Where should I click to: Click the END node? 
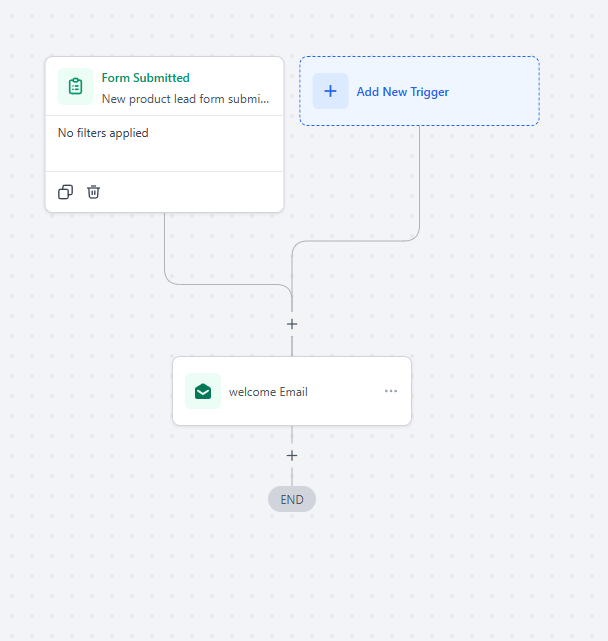(292, 499)
